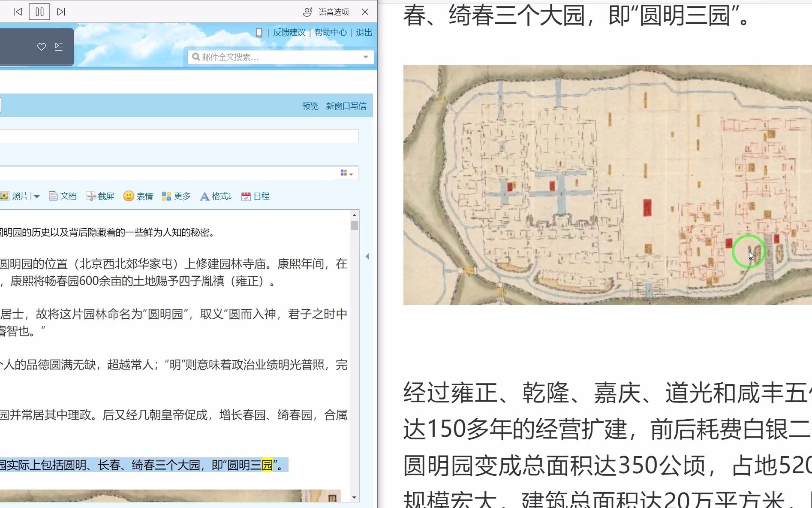Toggle 格式 formatting toolbar
This screenshot has height=508, width=812.
[216, 196]
